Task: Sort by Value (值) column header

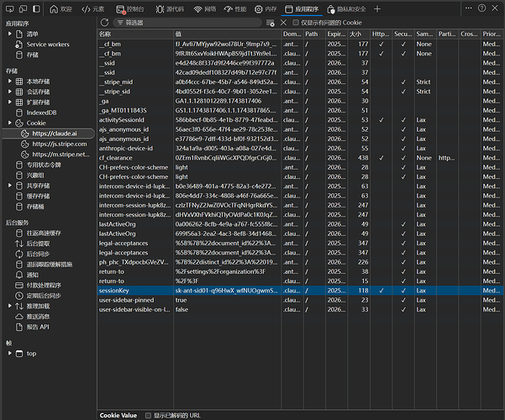Action: coord(227,34)
